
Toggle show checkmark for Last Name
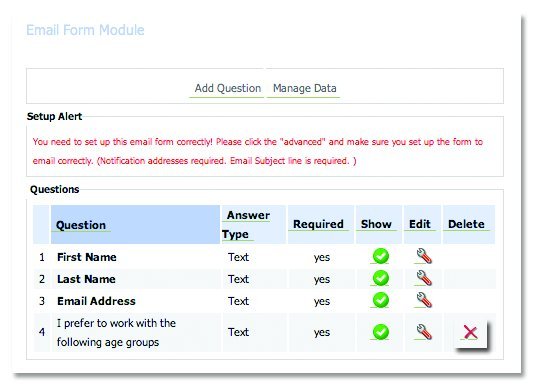(x=381, y=278)
